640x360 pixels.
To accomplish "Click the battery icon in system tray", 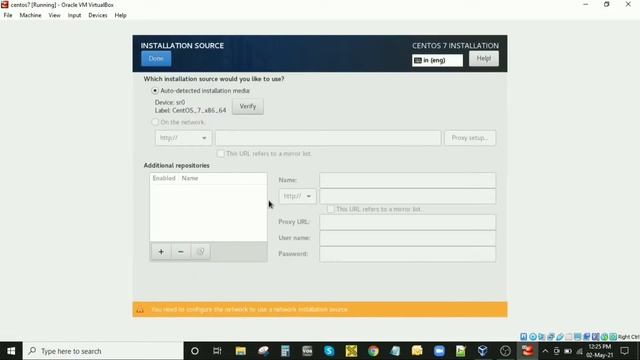I will tap(568, 351).
